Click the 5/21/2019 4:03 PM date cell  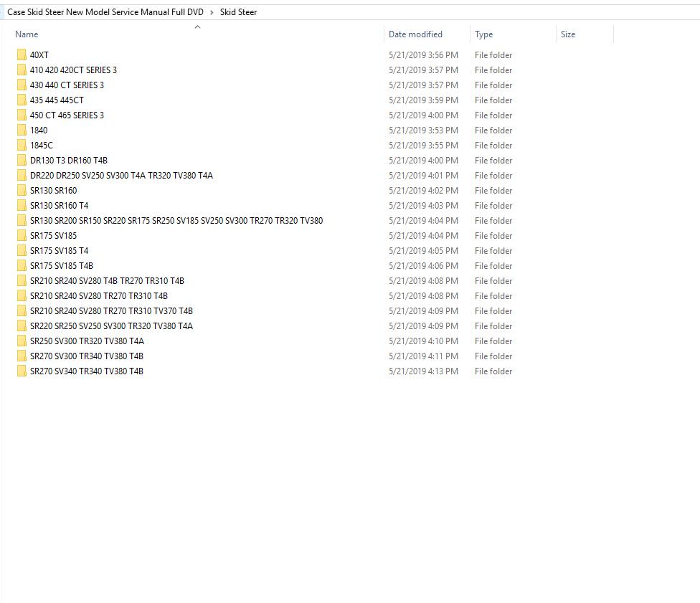click(x=423, y=205)
